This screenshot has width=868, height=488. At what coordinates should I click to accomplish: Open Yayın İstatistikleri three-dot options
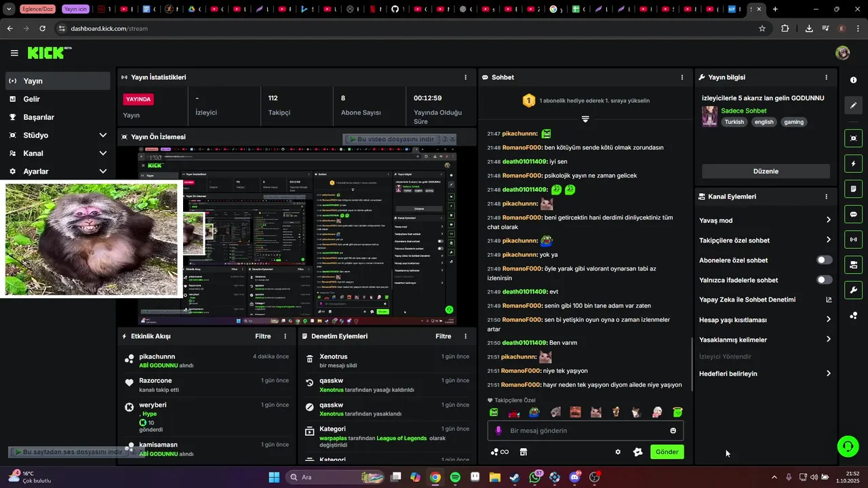pos(465,77)
